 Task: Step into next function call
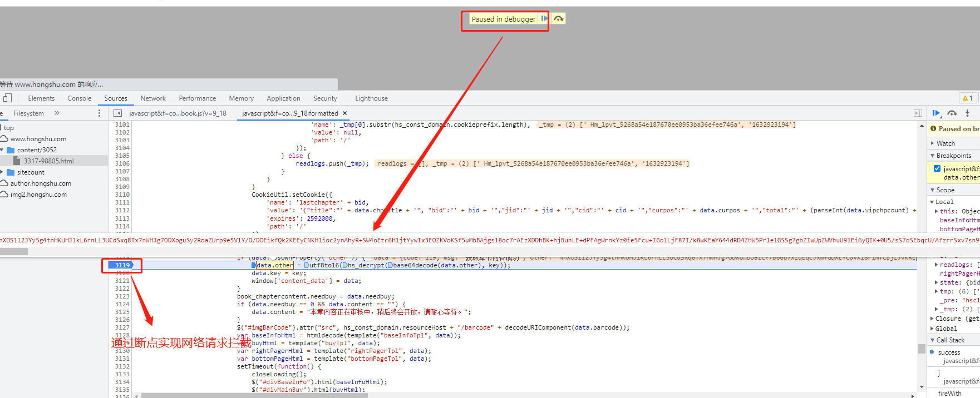pyautogui.click(x=968, y=113)
